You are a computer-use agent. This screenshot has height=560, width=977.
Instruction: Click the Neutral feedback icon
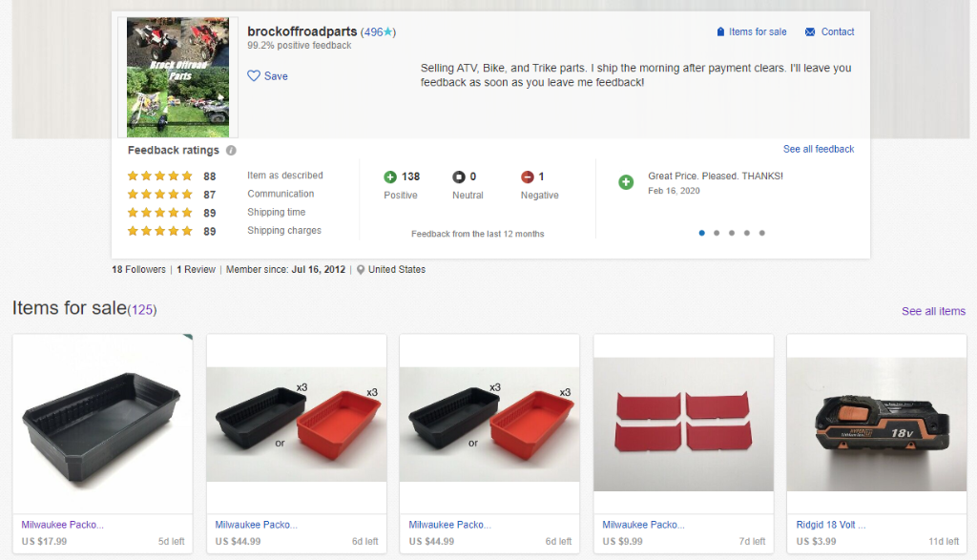click(459, 176)
